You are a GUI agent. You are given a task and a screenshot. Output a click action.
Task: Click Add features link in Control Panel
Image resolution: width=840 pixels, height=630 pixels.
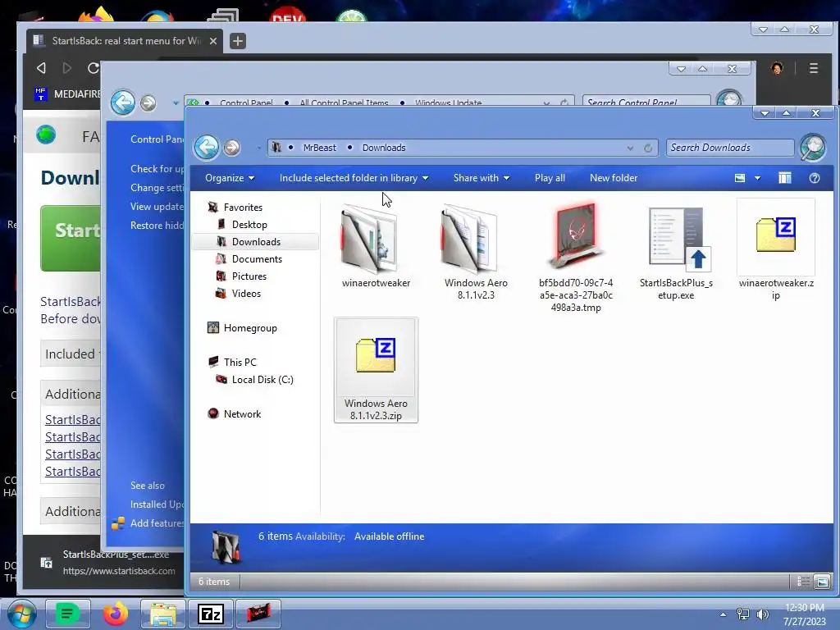[157, 523]
